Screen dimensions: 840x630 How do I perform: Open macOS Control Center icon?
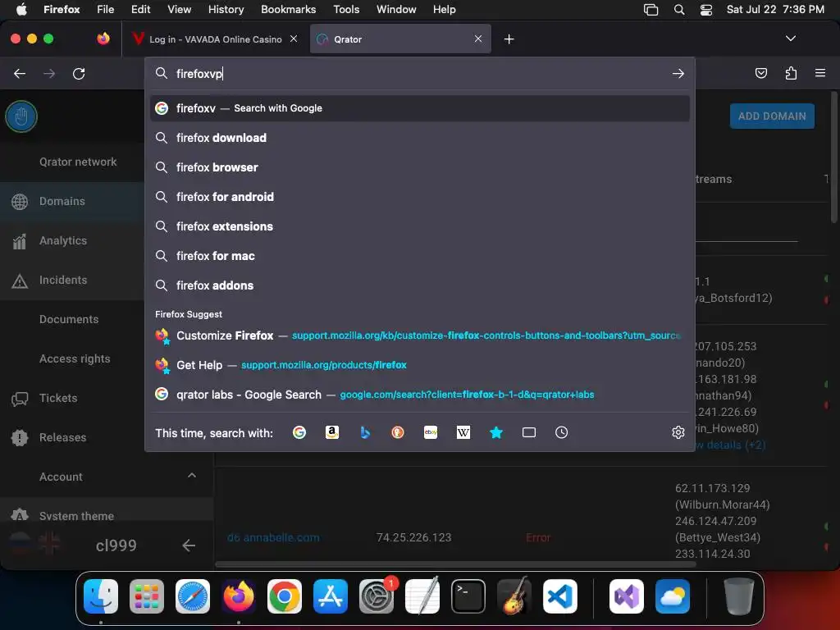tap(706, 10)
